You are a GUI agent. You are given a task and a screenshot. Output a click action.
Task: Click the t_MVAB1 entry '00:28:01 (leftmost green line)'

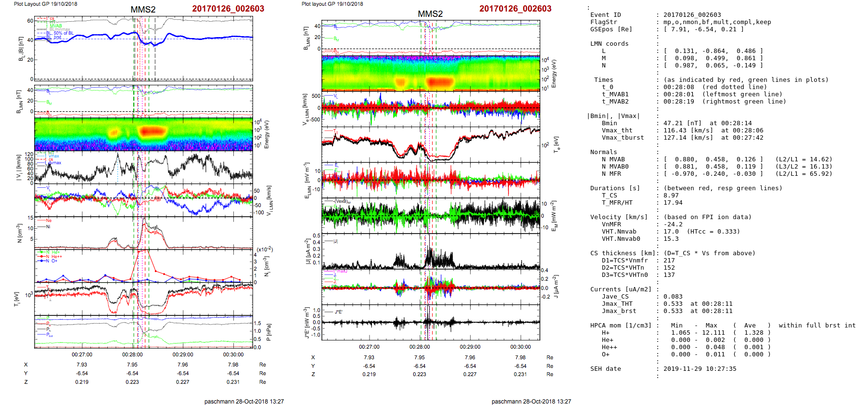click(723, 94)
